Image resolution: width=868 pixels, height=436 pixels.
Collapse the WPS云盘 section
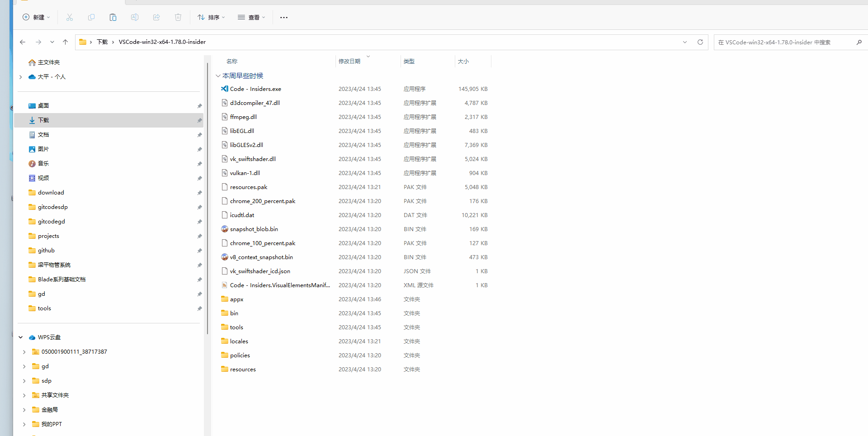(20, 337)
